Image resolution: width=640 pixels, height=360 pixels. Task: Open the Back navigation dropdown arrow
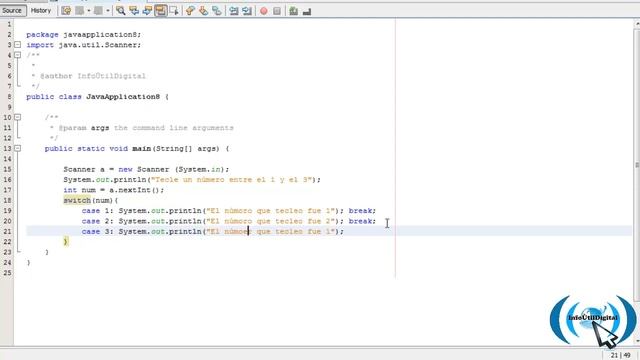[89, 11]
